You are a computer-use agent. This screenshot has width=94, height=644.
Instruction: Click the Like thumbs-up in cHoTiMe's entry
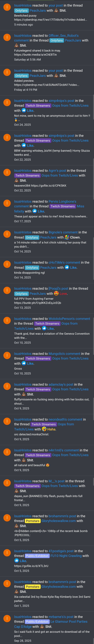click(67, 267)
